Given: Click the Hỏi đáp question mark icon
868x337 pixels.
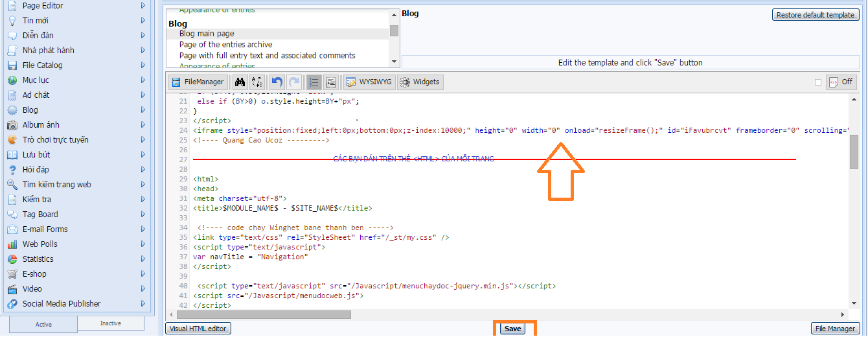Looking at the screenshot, I should [x=12, y=169].
